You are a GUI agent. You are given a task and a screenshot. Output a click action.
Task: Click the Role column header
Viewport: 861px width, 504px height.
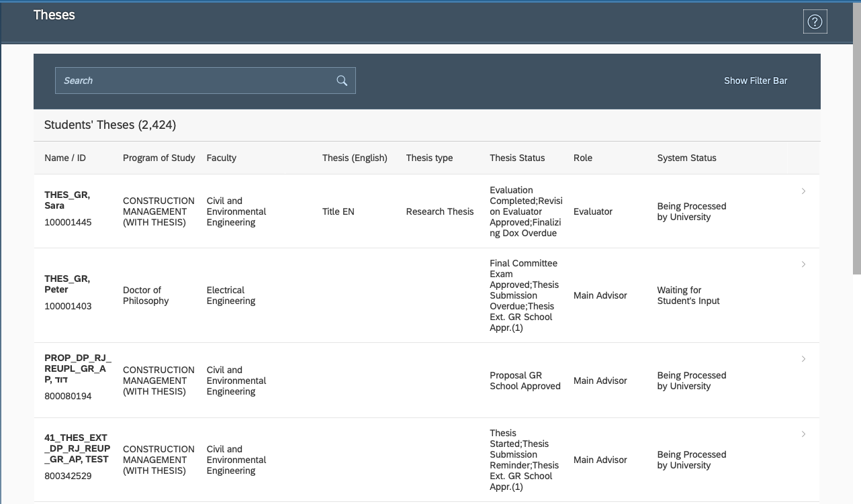(x=583, y=158)
